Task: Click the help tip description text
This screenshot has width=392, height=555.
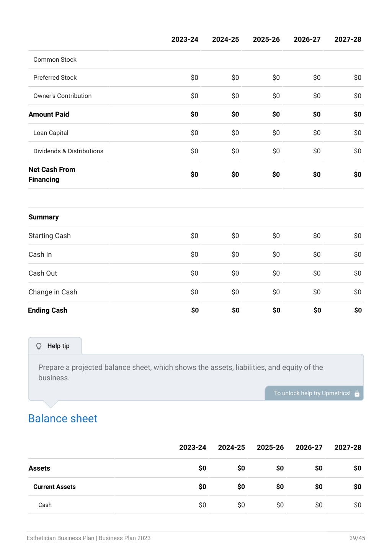Action: (x=181, y=373)
